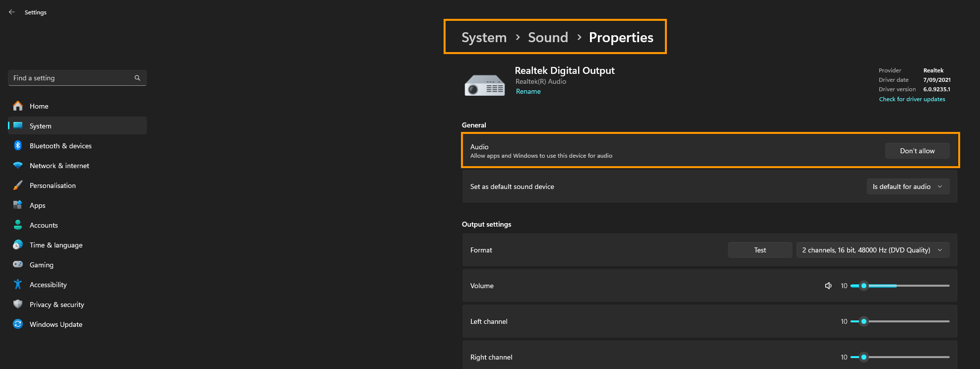
Task: Click the Properties breadcrumb title
Action: [x=621, y=37]
